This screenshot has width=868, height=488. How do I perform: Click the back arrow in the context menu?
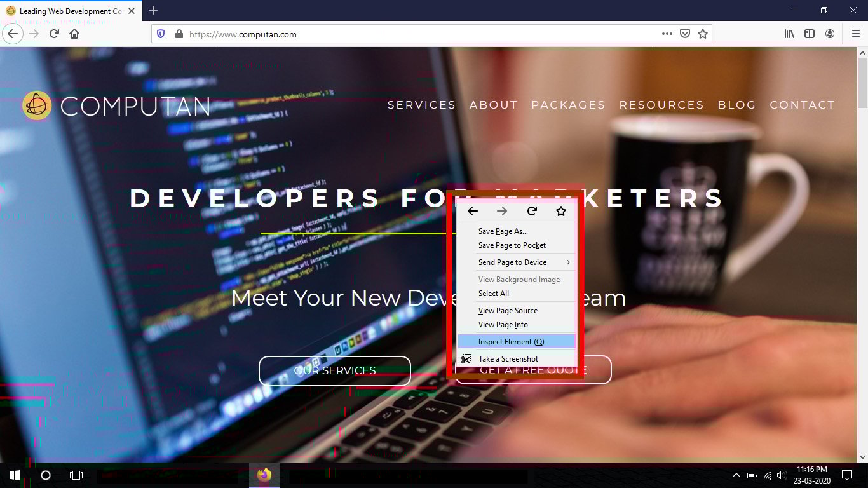click(472, 210)
